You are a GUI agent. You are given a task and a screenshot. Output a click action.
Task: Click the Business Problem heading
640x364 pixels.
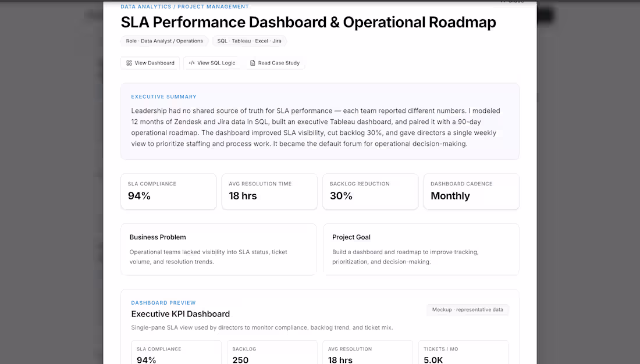tap(158, 237)
